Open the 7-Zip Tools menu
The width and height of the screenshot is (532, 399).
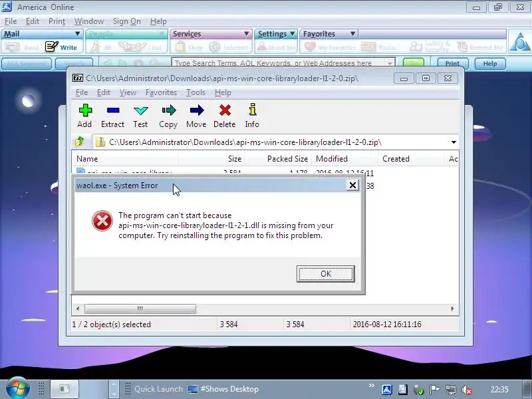[196, 92]
